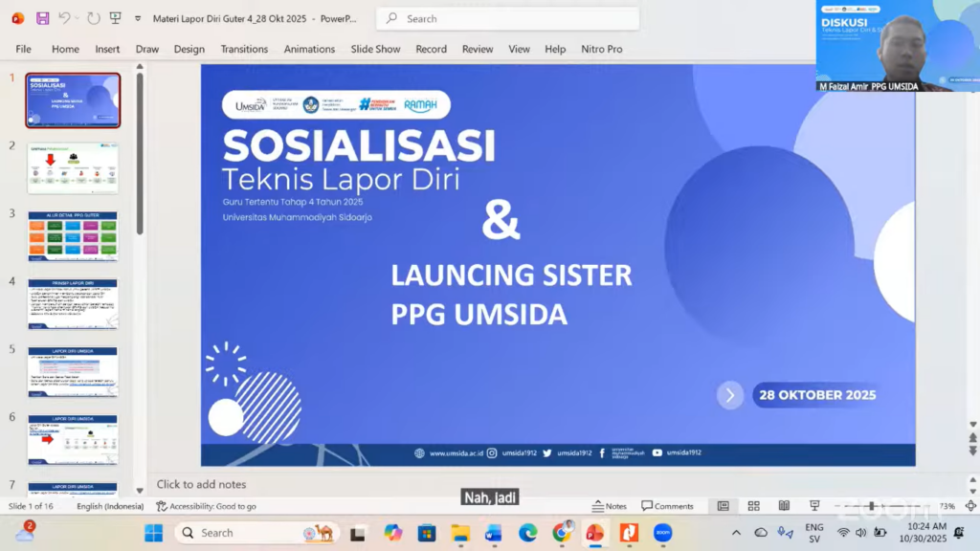Select the Normal view icon
Screen dimensions: 980x551
click(723, 505)
